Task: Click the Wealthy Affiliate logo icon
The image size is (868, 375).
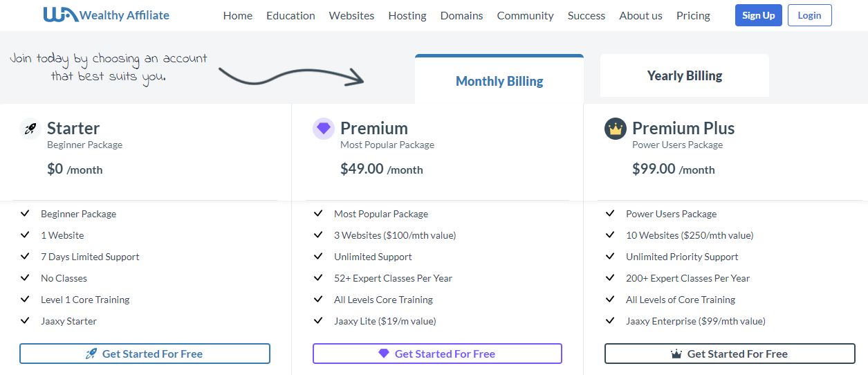Action: point(60,15)
